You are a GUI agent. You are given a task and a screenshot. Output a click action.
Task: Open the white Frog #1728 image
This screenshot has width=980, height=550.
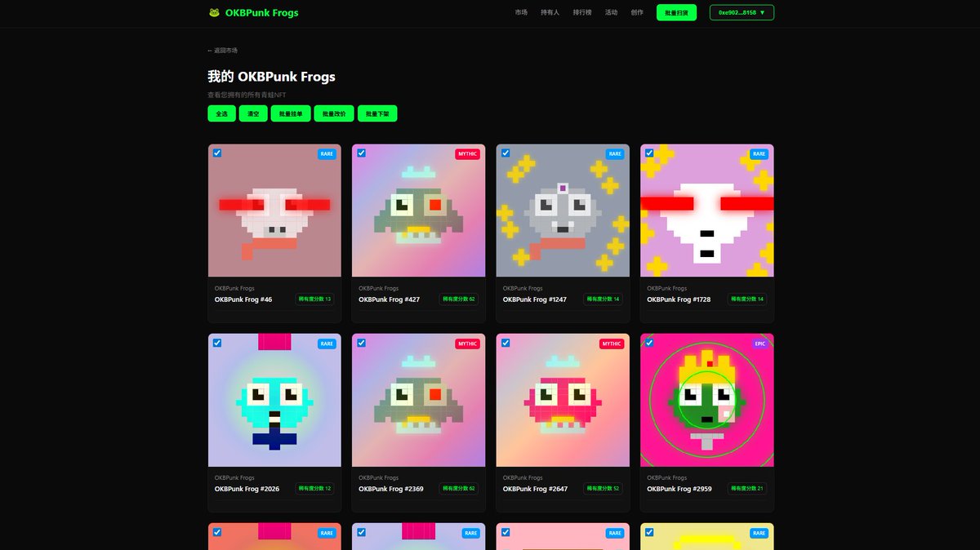click(707, 211)
